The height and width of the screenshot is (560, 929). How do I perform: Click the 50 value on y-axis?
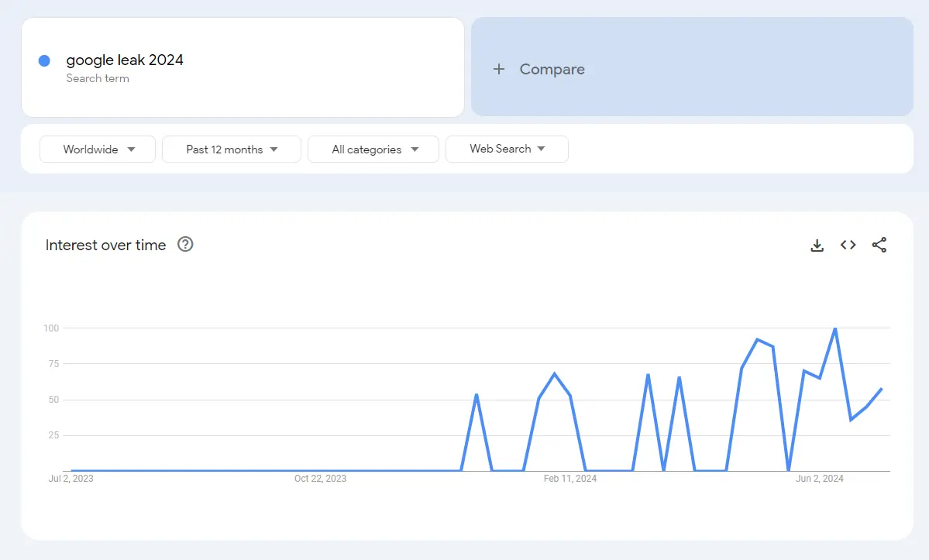point(54,400)
